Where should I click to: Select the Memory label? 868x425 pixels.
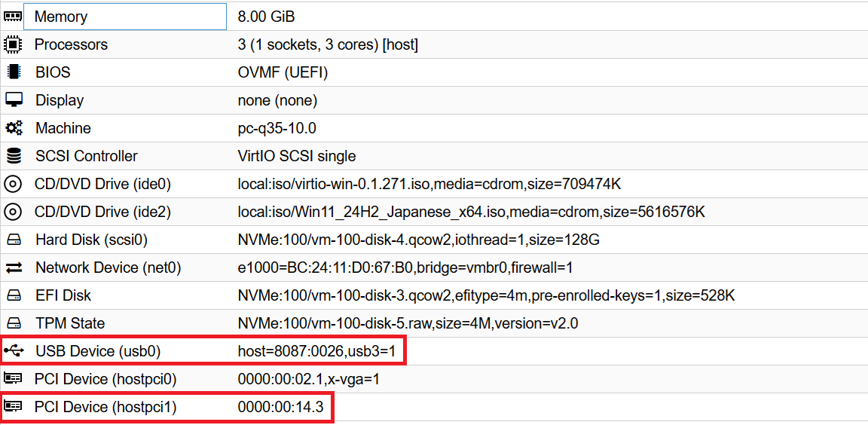61,17
